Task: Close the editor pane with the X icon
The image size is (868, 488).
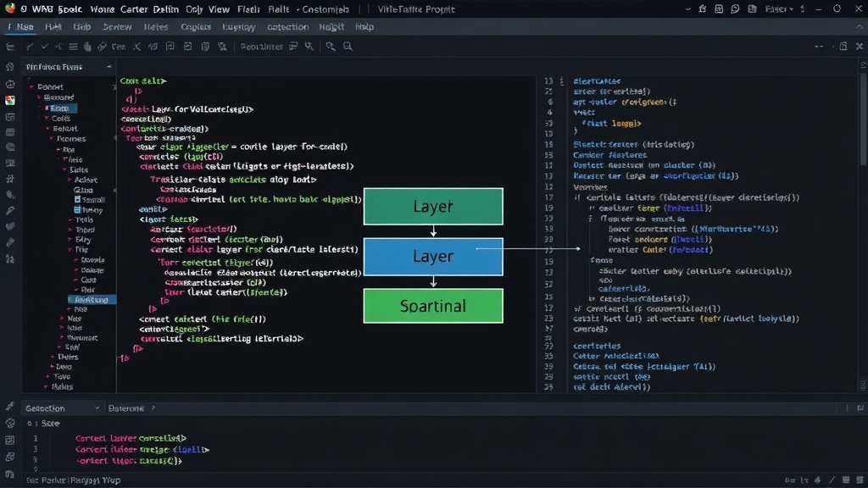Action: point(860,47)
